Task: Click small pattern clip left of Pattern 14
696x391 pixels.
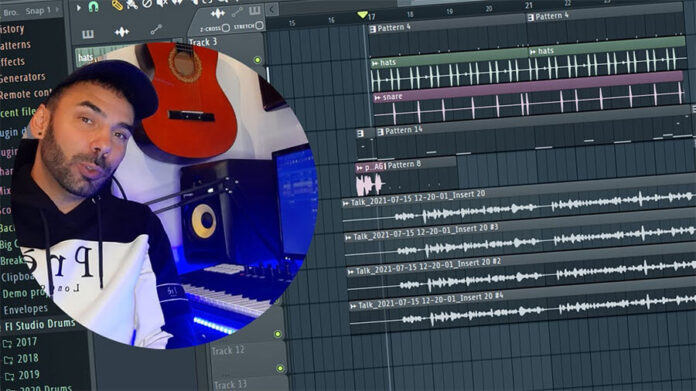Action: point(366,143)
